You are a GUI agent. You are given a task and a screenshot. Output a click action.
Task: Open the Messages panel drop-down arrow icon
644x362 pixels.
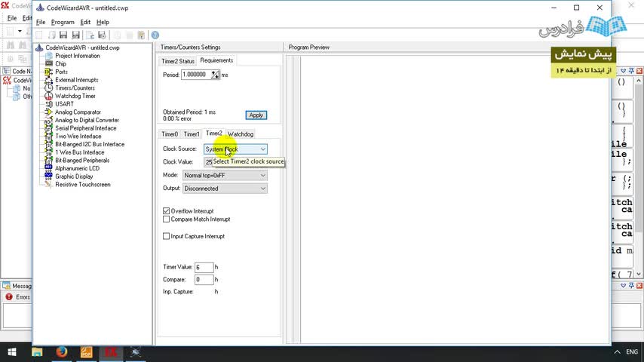pos(623,286)
